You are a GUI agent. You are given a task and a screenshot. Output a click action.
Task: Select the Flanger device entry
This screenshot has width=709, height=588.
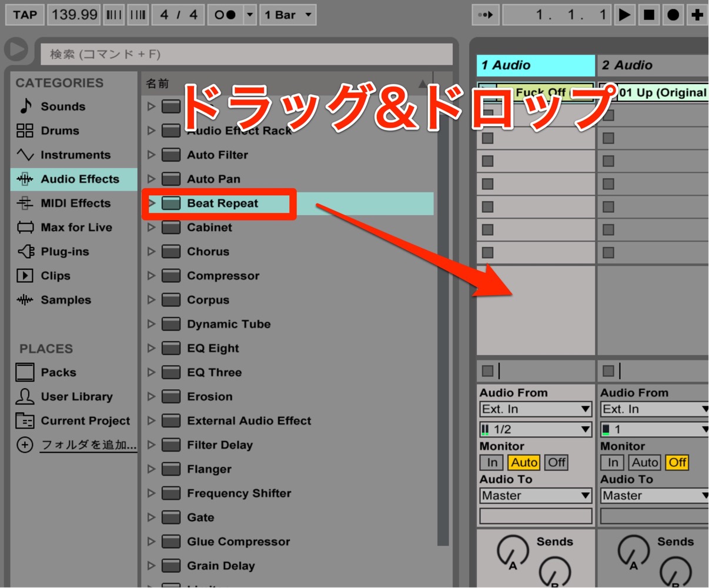tap(288, 469)
